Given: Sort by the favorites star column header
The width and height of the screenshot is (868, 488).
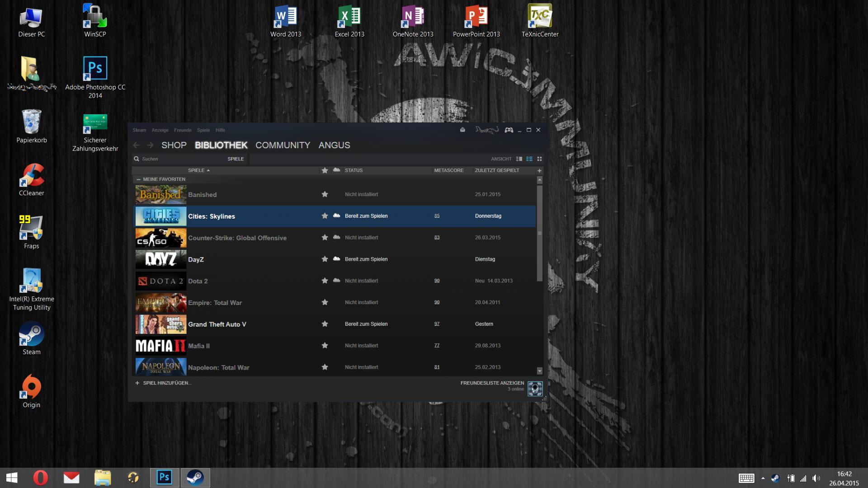Looking at the screenshot, I should click(325, 170).
